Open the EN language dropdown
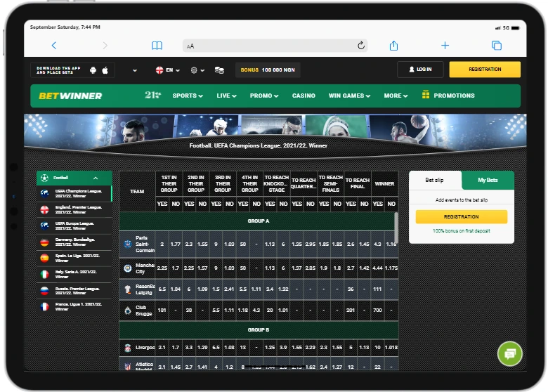 point(168,70)
